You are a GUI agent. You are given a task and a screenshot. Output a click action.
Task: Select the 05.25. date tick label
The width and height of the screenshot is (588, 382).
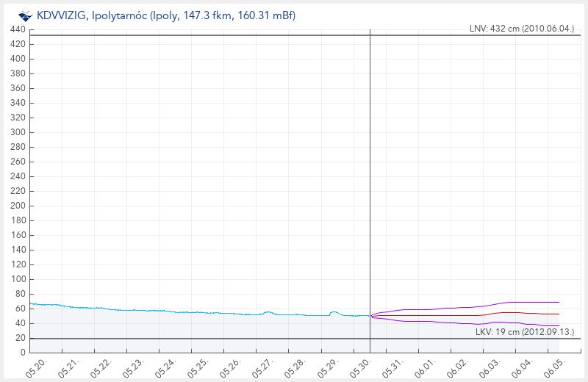point(198,368)
